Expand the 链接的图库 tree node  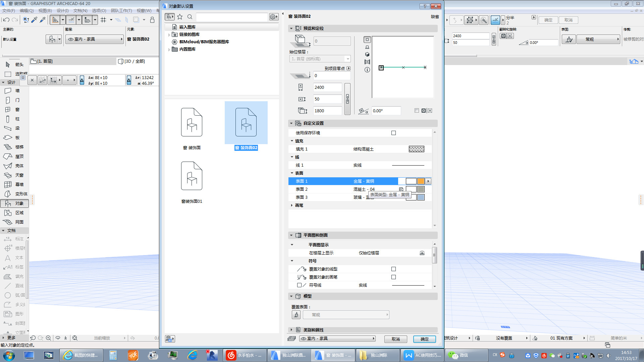coord(169,35)
